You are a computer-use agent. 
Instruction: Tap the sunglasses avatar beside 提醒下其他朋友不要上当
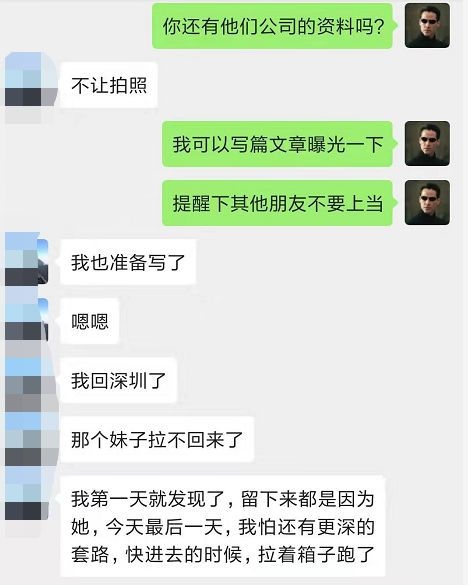[x=427, y=202]
